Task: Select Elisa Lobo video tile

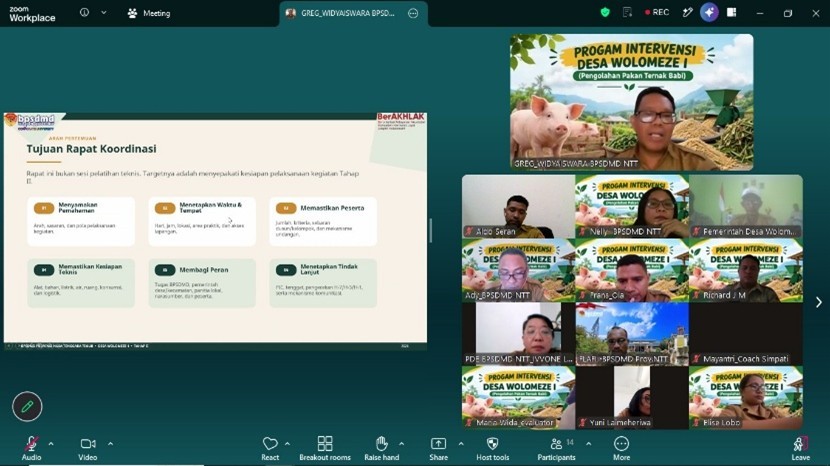Action: [x=746, y=397]
